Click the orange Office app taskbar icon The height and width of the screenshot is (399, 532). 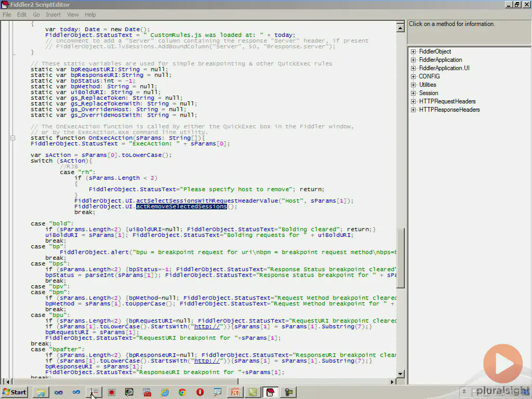click(235, 392)
